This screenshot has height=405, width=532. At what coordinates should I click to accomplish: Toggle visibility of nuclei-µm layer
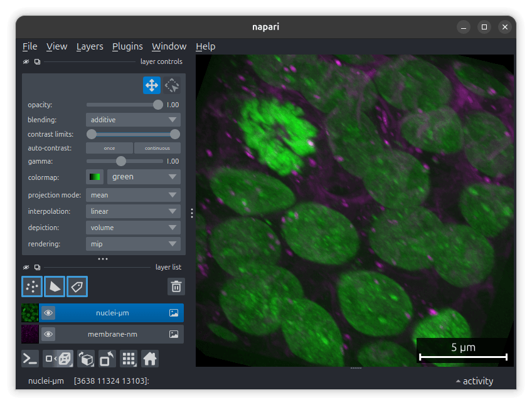[x=48, y=313]
